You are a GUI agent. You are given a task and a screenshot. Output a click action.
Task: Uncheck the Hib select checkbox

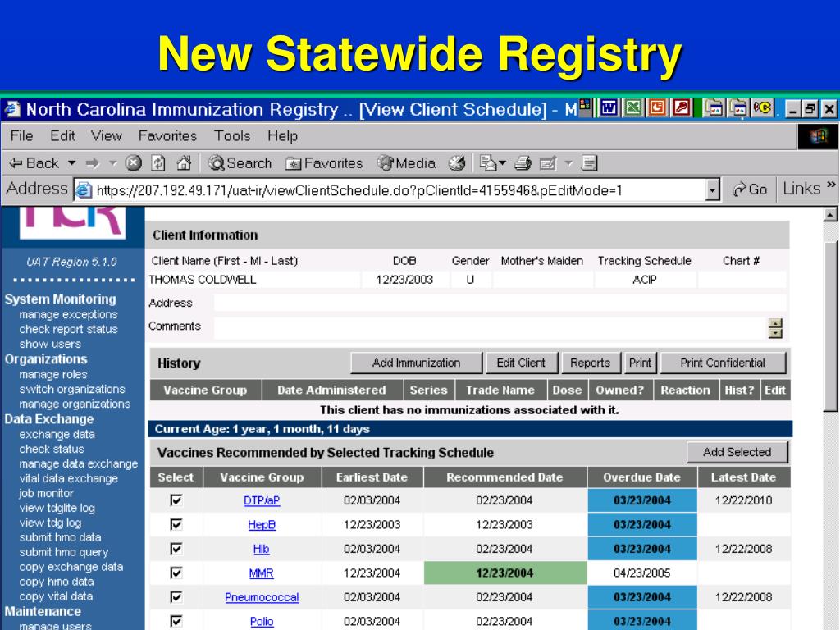pos(176,548)
